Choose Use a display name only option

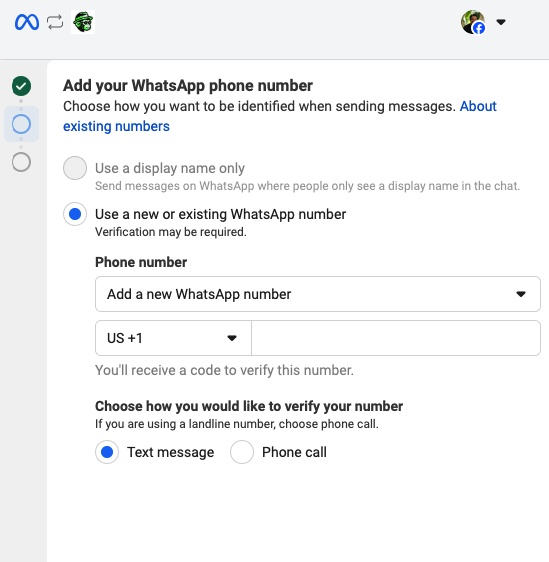tap(75, 168)
